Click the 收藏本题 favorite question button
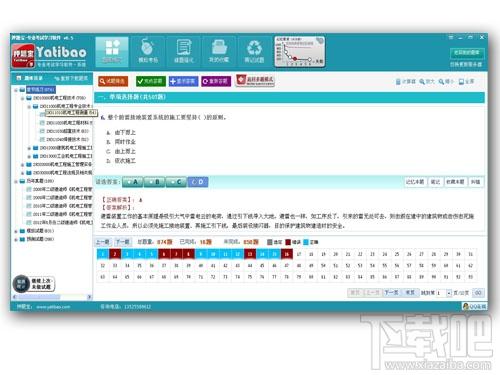Screen dimensions: 500x375 (x=455, y=182)
